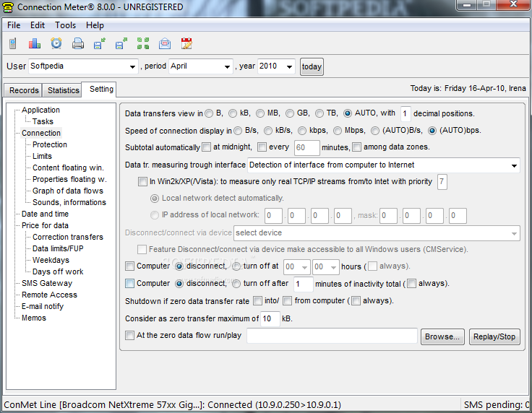Click the today button
The image size is (532, 413).
[x=312, y=66]
